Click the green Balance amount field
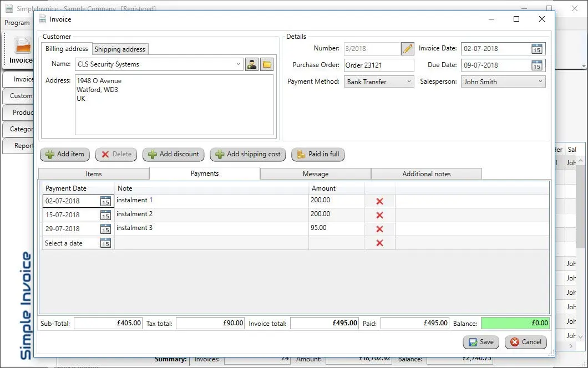The width and height of the screenshot is (588, 368). (x=515, y=323)
